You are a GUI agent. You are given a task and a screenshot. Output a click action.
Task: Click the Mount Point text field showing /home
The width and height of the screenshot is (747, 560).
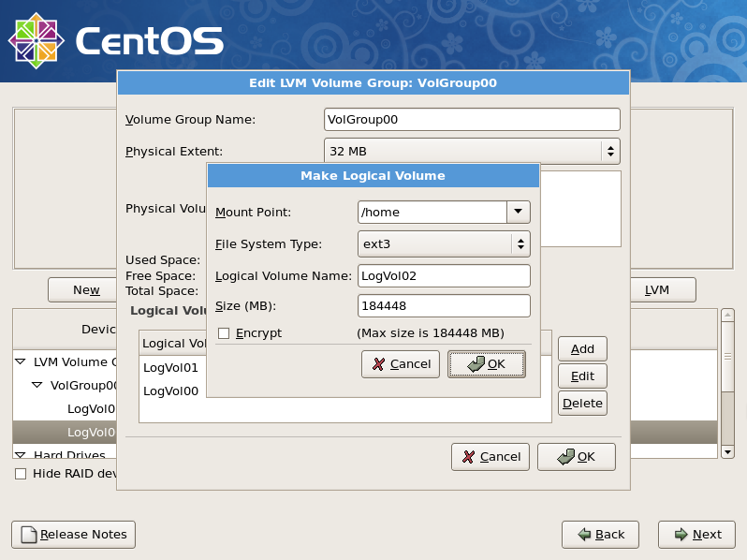[x=432, y=212]
